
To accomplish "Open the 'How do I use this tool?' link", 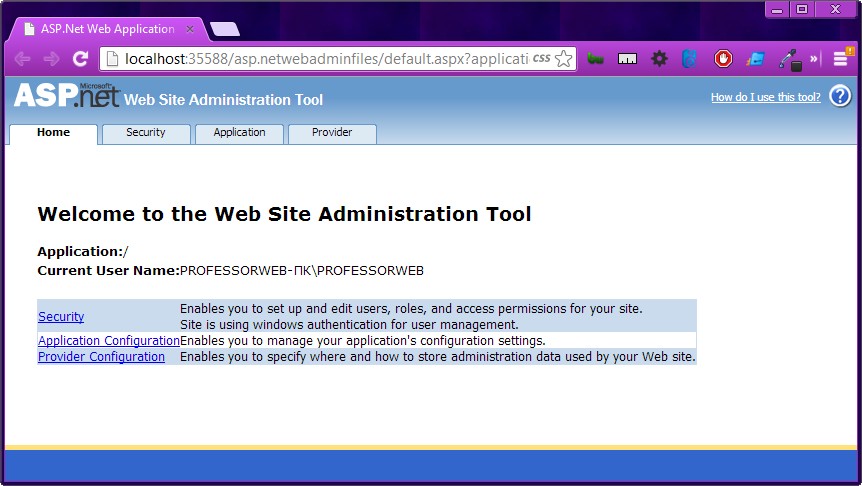I will click(x=765, y=97).
